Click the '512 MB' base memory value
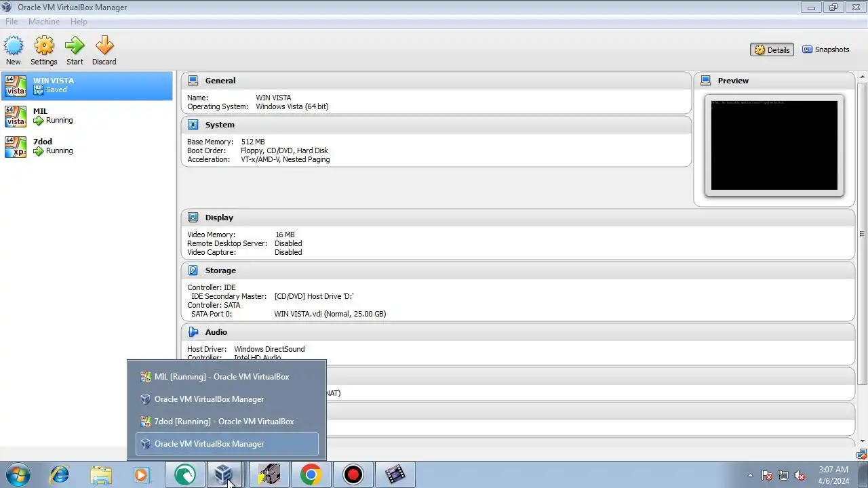 253,142
